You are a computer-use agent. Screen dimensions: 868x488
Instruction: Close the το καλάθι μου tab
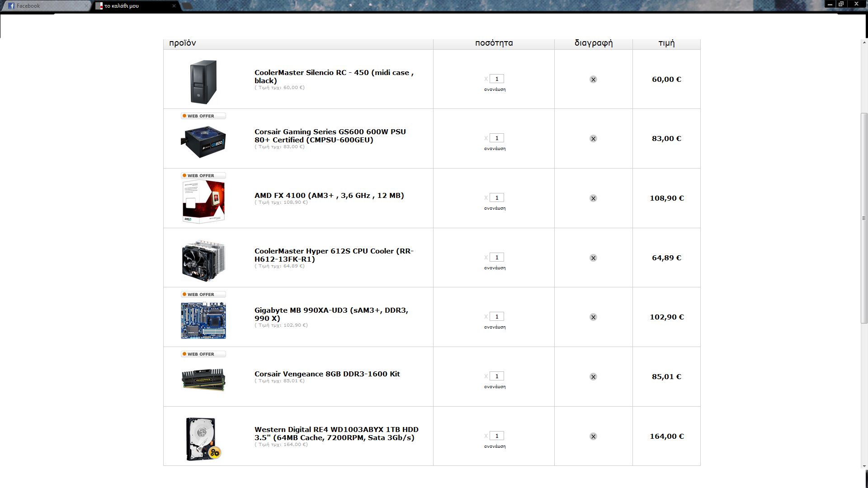click(174, 6)
